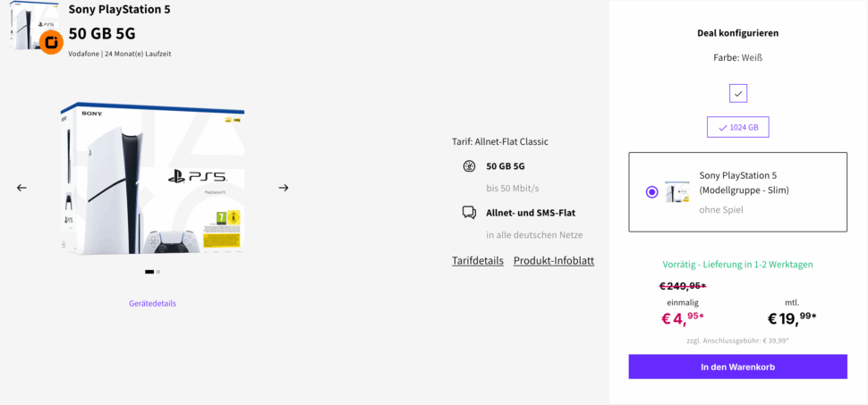The height and width of the screenshot is (405, 868).
Task: Click the left arrow of image carousel
Action: coord(21,188)
